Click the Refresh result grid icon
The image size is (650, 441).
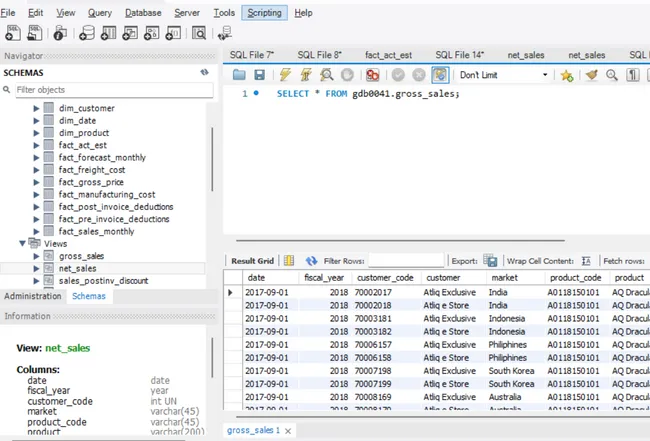[x=311, y=260]
